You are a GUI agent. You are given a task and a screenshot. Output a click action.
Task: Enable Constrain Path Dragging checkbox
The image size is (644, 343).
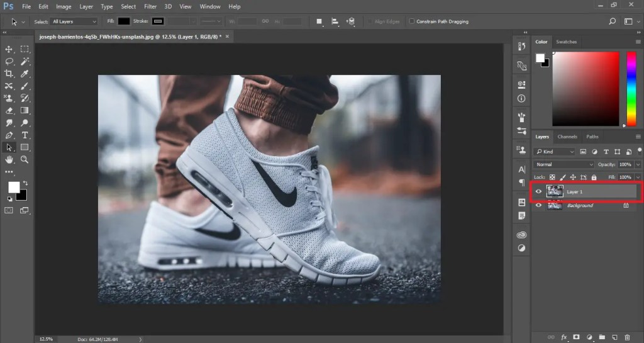[x=411, y=21]
